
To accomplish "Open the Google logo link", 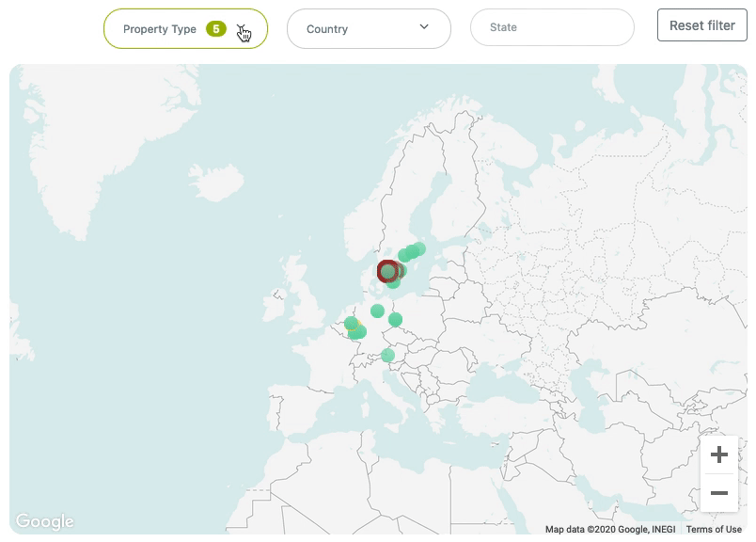I will (44, 521).
